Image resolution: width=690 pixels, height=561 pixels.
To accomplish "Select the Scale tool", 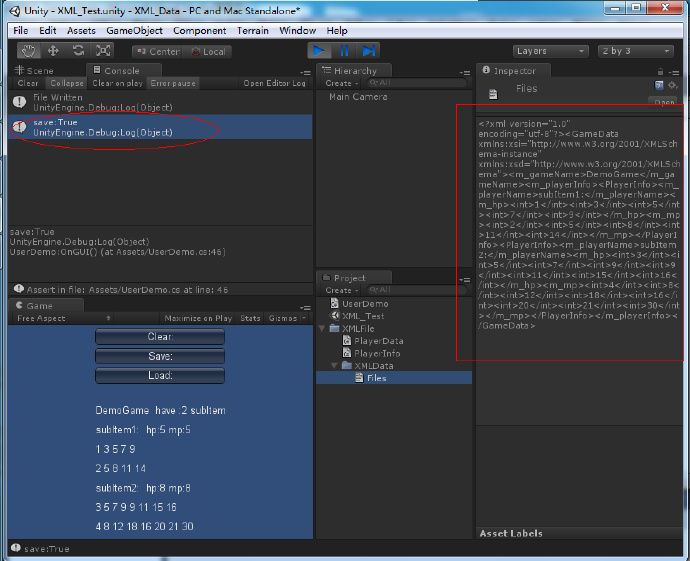I will (x=103, y=51).
